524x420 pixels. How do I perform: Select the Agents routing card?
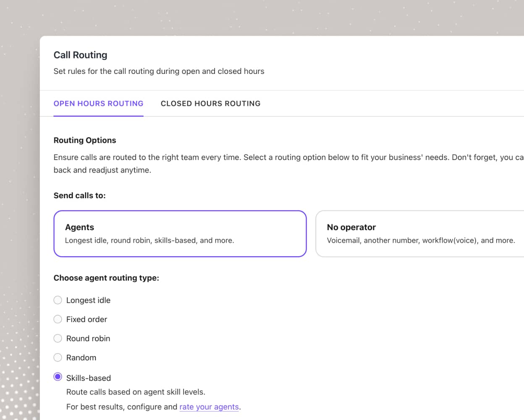pyautogui.click(x=180, y=234)
